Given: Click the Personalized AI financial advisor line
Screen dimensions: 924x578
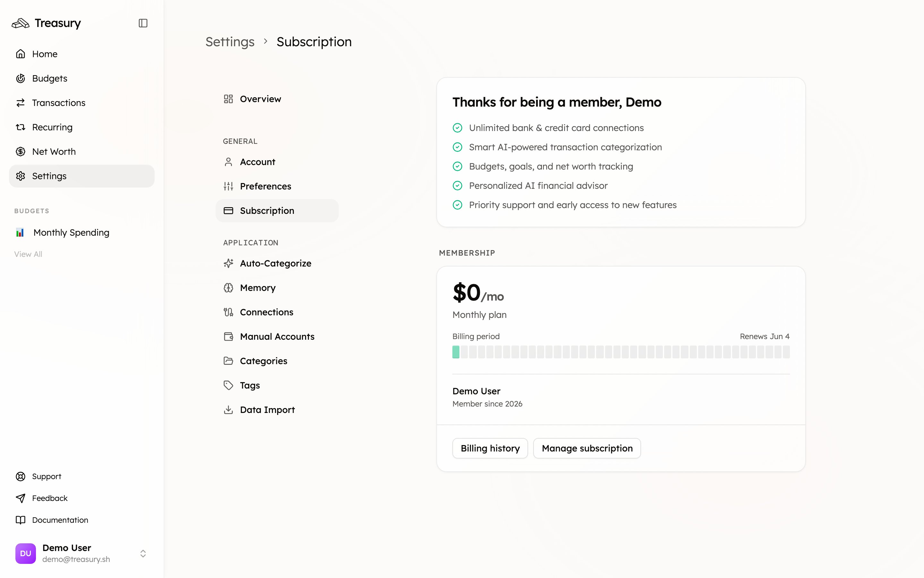Looking at the screenshot, I should 538,186.
